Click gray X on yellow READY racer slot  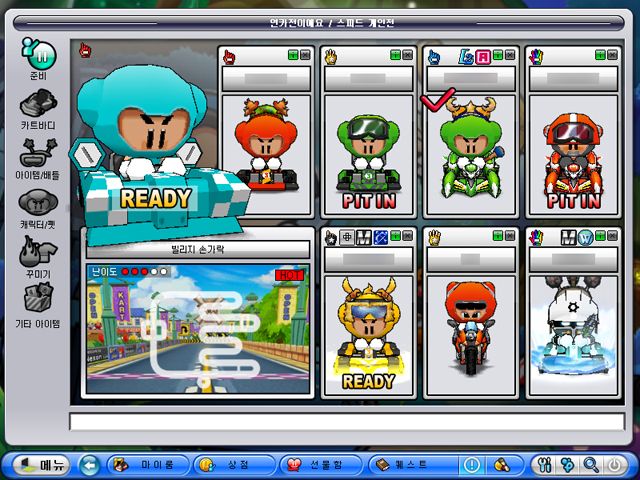click(x=407, y=236)
